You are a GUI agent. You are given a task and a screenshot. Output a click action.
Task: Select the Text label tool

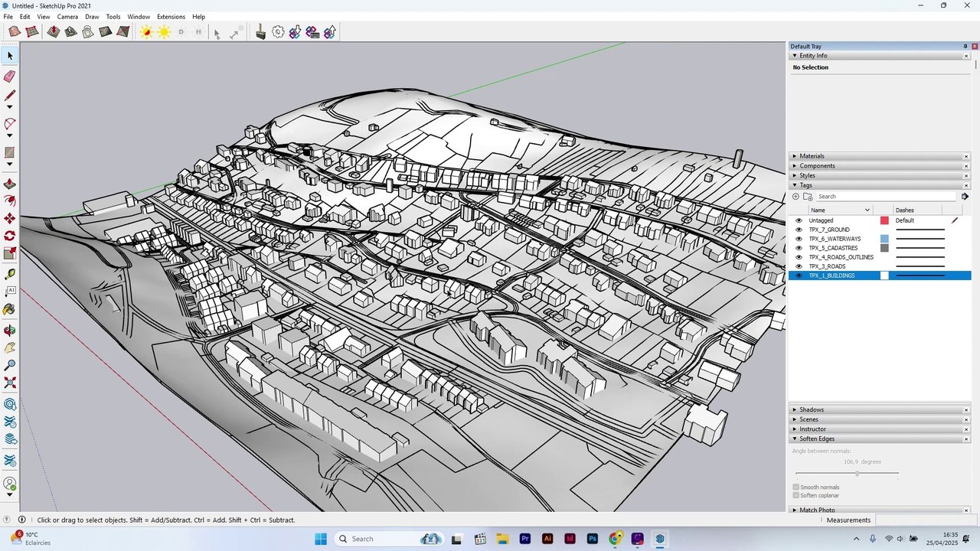point(10,291)
